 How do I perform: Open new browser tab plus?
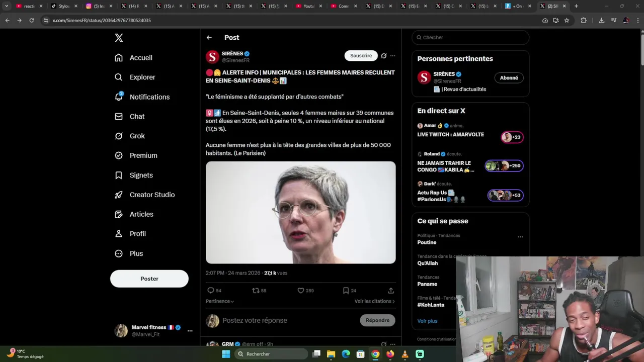pos(576,6)
